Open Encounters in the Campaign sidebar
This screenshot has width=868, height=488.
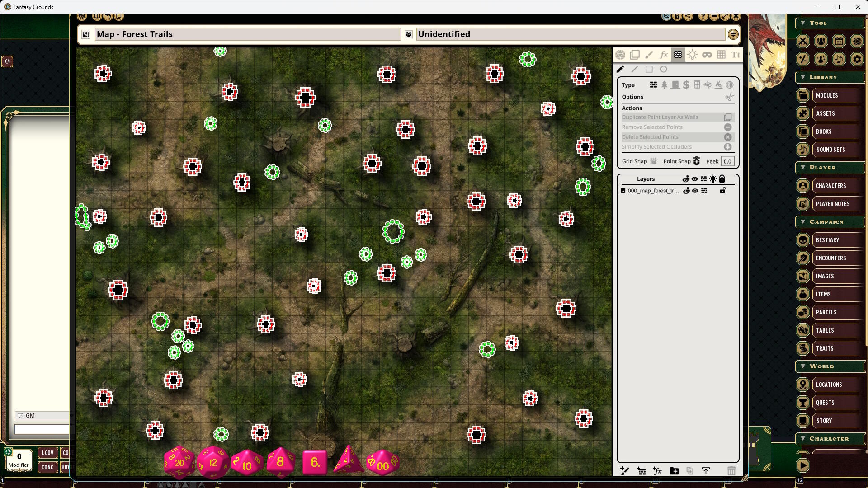[x=831, y=258]
